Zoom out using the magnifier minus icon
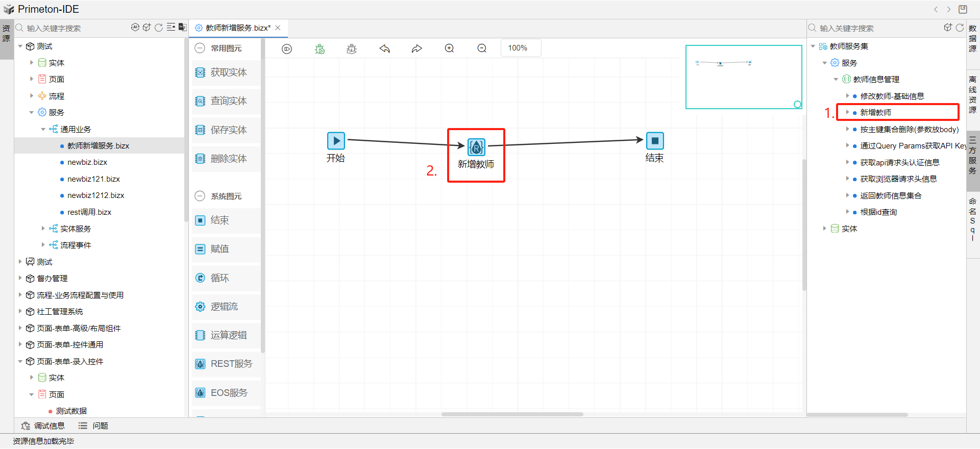Image resolution: width=980 pixels, height=449 pixels. click(x=482, y=48)
